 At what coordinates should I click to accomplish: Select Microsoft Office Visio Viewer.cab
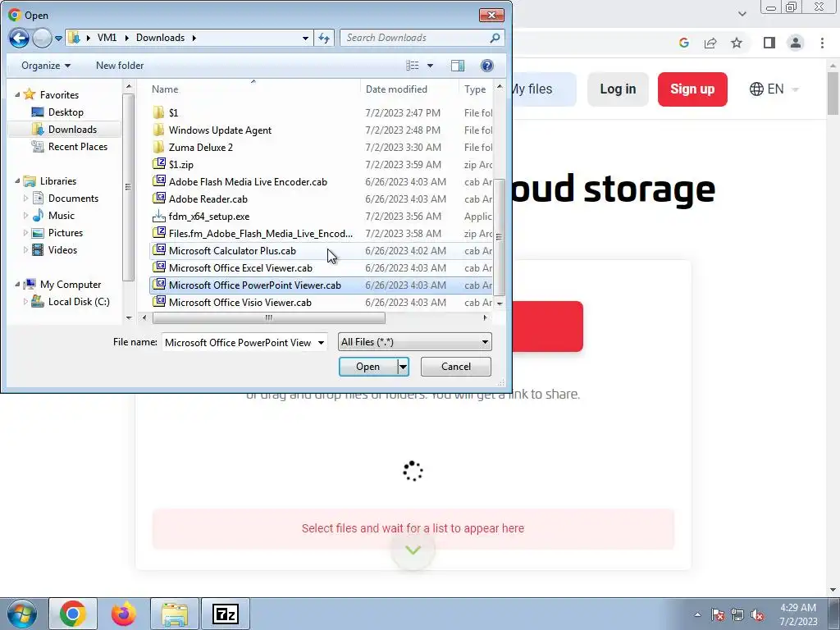coord(240,302)
